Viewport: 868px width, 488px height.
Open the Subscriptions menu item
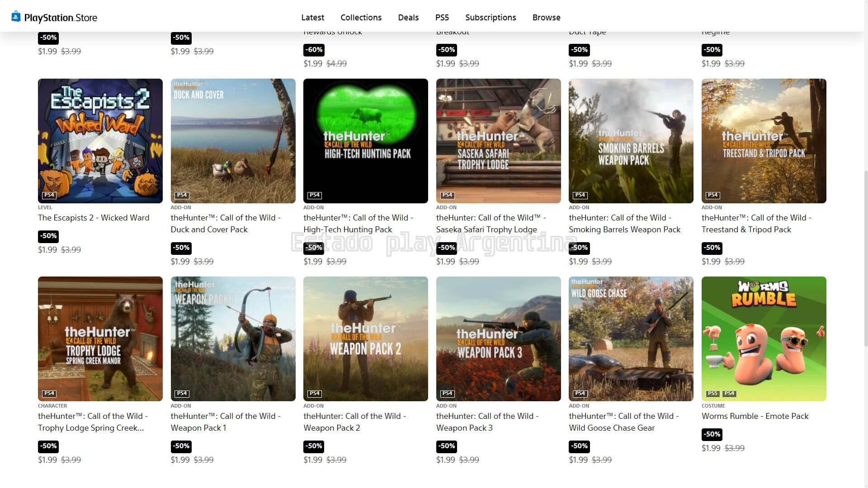(491, 18)
